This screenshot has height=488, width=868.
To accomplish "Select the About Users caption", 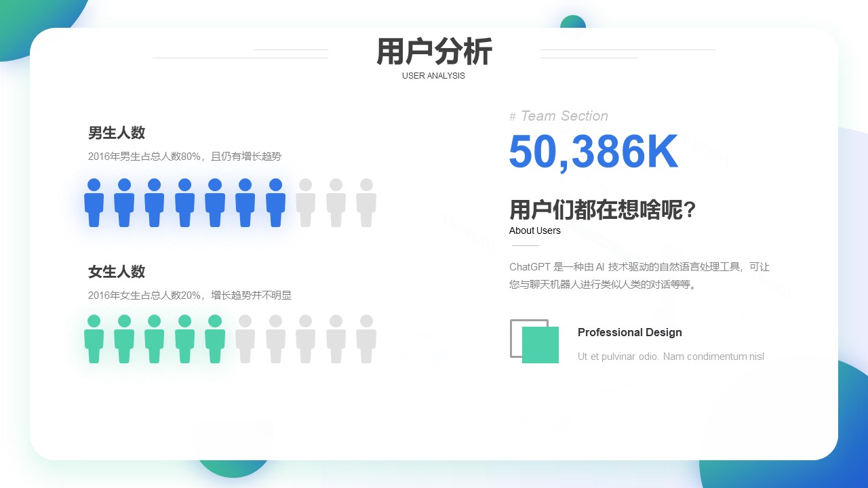I will tap(535, 230).
